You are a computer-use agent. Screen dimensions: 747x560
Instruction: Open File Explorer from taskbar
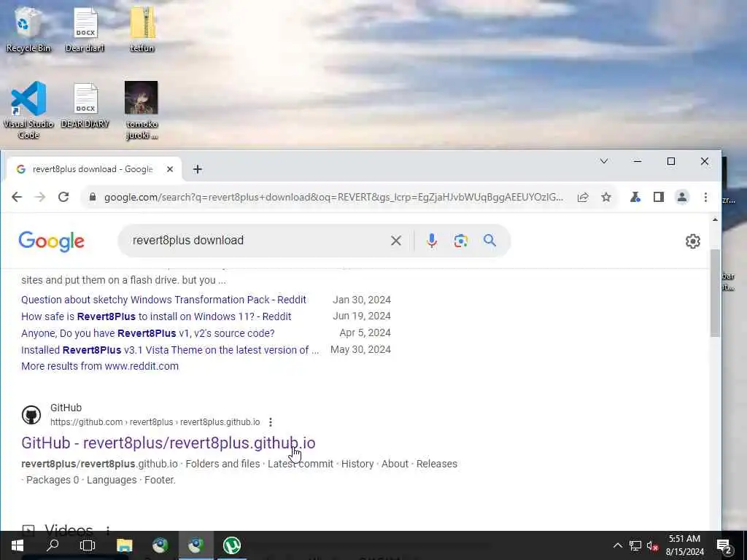click(124, 545)
